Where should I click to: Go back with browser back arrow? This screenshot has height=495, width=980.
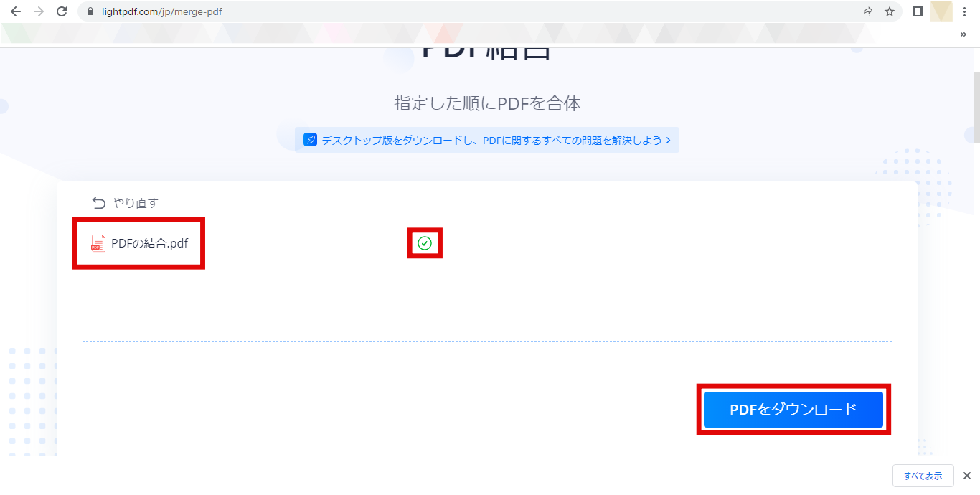click(16, 11)
